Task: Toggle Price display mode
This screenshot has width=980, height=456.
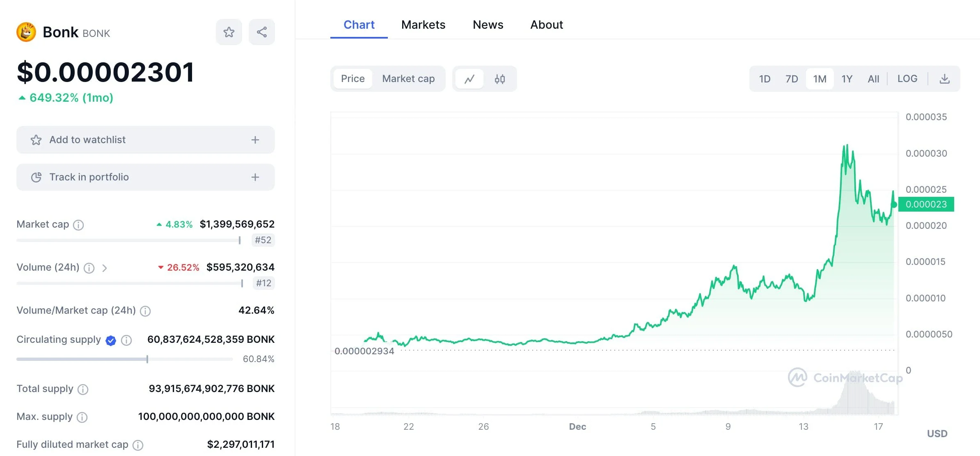Action: 353,78
